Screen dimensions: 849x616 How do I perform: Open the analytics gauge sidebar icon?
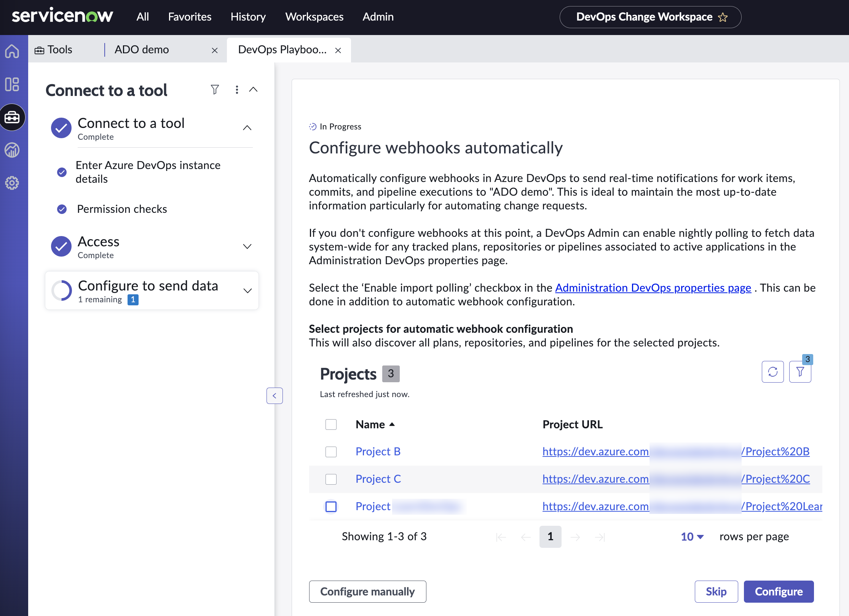pos(12,150)
